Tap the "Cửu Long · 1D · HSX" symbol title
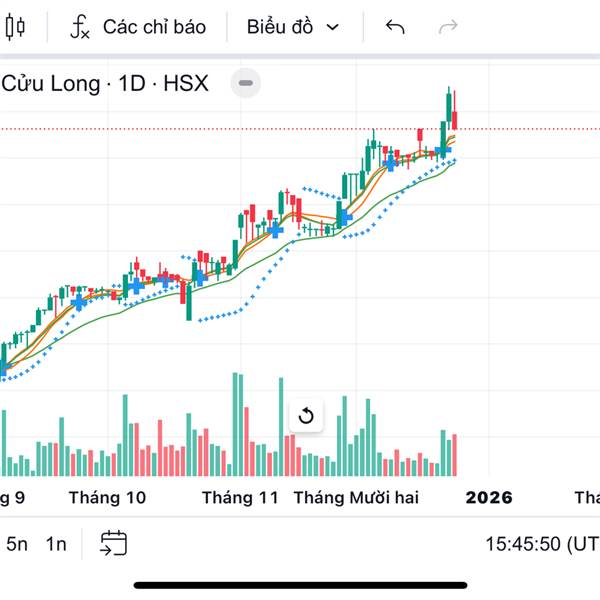The image size is (600, 600). tap(105, 83)
